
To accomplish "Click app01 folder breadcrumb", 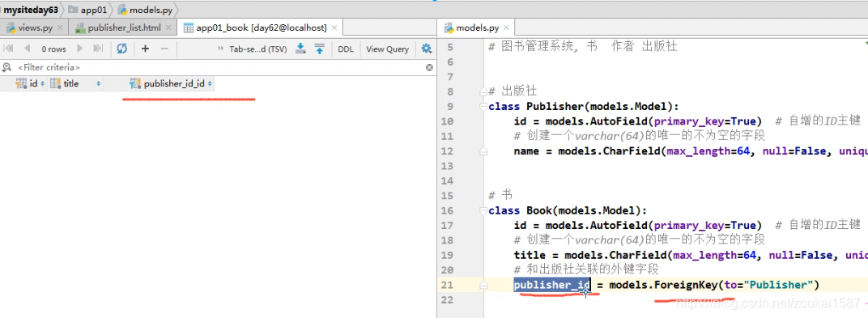I will [x=88, y=10].
